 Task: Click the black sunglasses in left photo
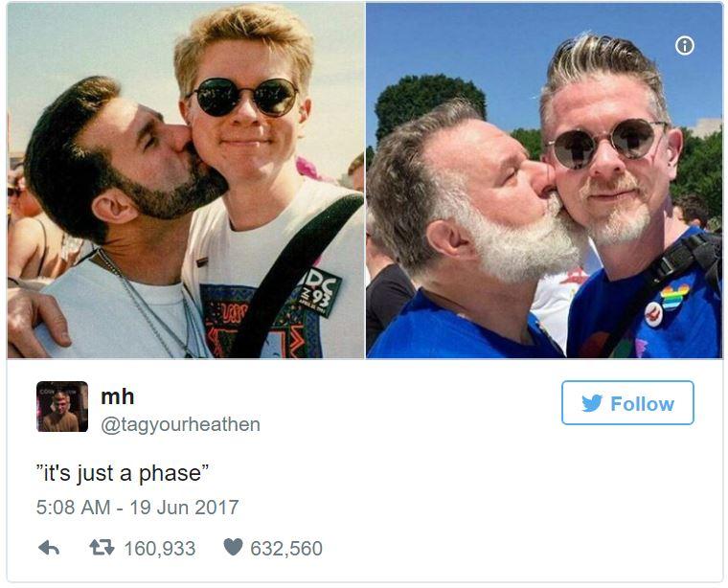(x=245, y=97)
